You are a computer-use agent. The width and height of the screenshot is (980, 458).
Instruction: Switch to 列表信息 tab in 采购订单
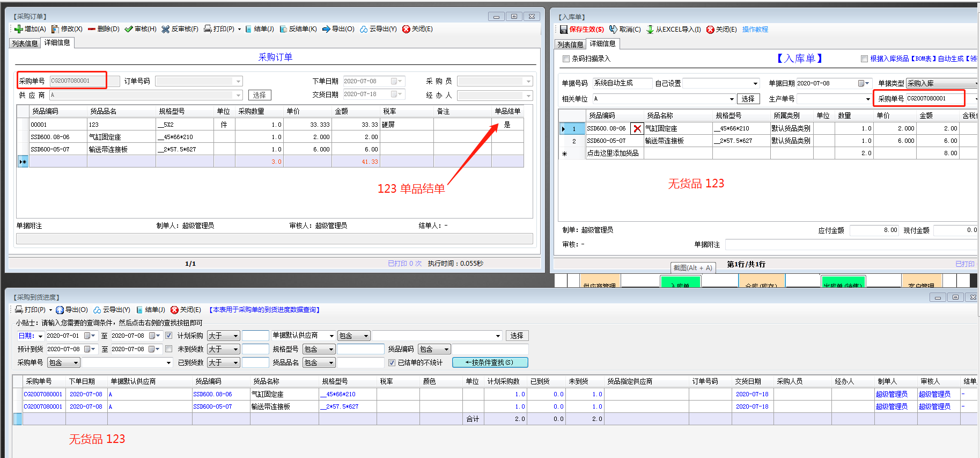[x=25, y=43]
